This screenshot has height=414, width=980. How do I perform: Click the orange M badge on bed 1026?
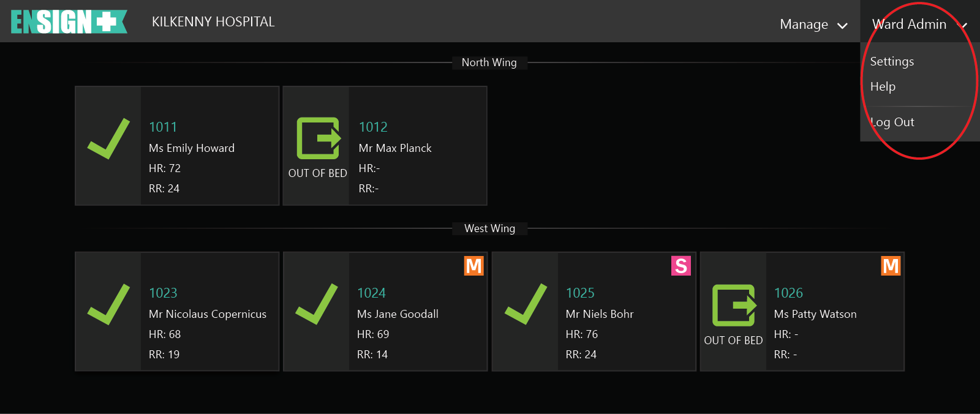(x=891, y=266)
